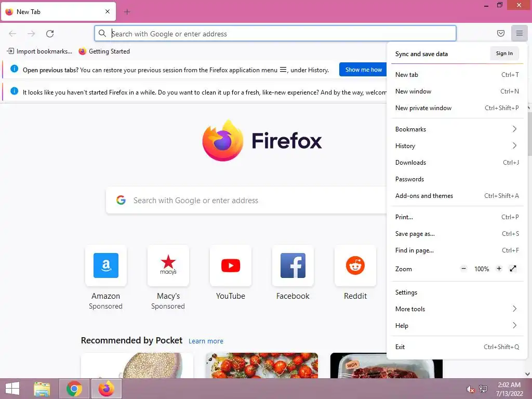Open the Windows Start button
Image resolution: width=532 pixels, height=399 pixels.
click(x=12, y=389)
